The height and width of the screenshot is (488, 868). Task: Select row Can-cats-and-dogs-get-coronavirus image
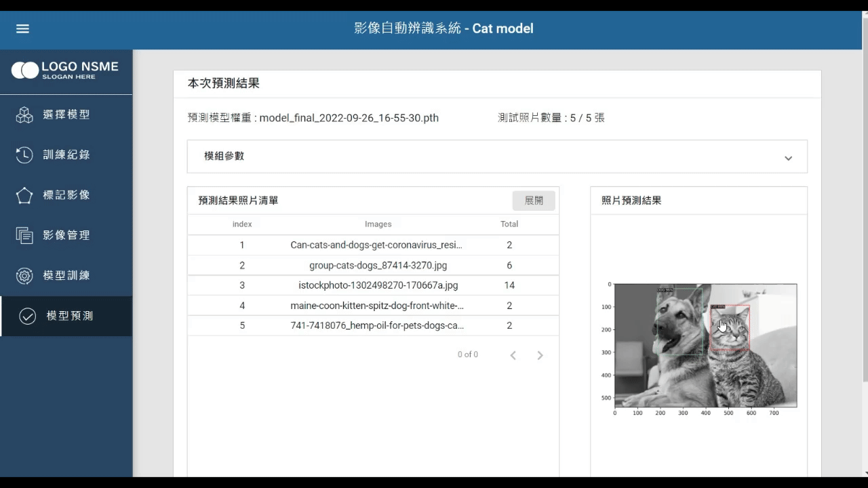373,245
